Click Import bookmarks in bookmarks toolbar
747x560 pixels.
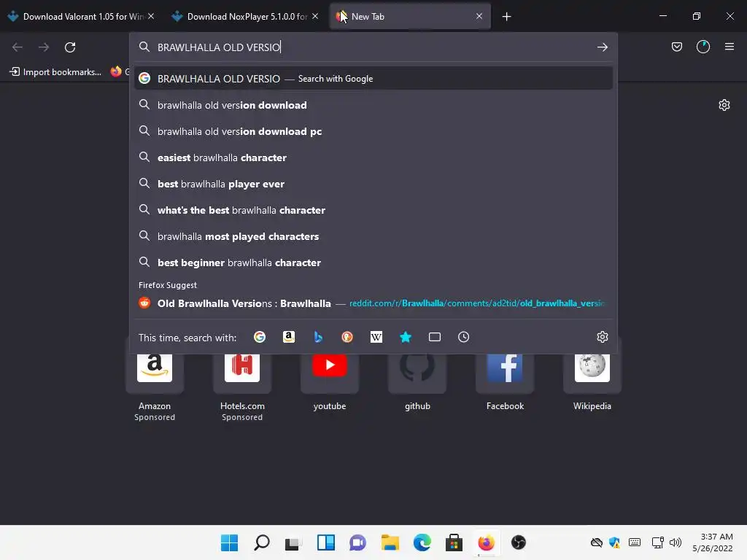point(55,72)
